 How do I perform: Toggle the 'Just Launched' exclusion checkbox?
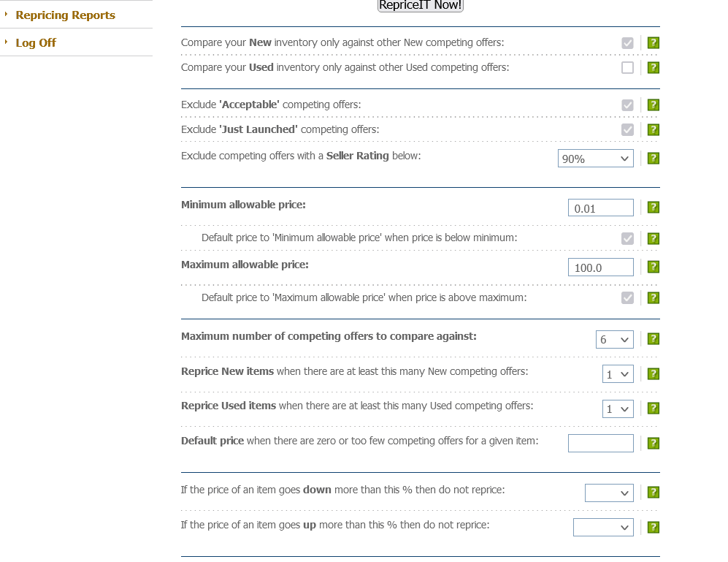tap(627, 129)
